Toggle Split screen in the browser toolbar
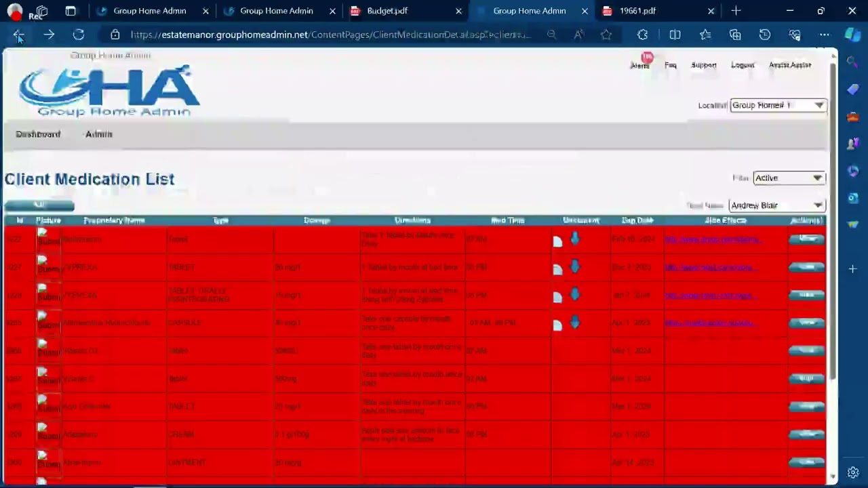The width and height of the screenshot is (868, 488). [675, 35]
